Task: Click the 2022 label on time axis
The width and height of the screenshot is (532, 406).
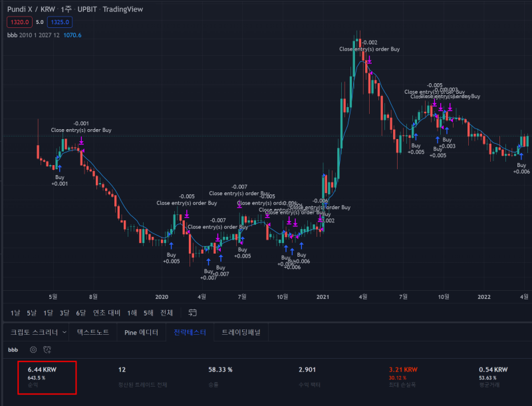Action: [x=484, y=297]
